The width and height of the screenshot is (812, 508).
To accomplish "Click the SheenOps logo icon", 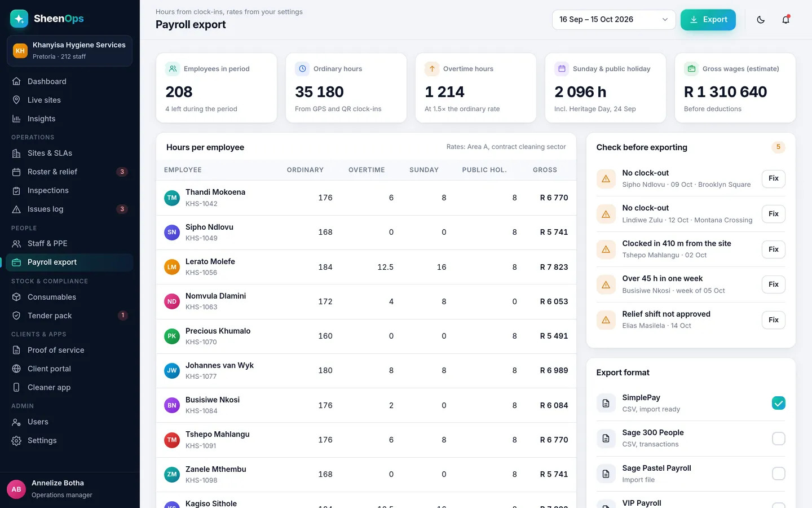I will 19,19.
